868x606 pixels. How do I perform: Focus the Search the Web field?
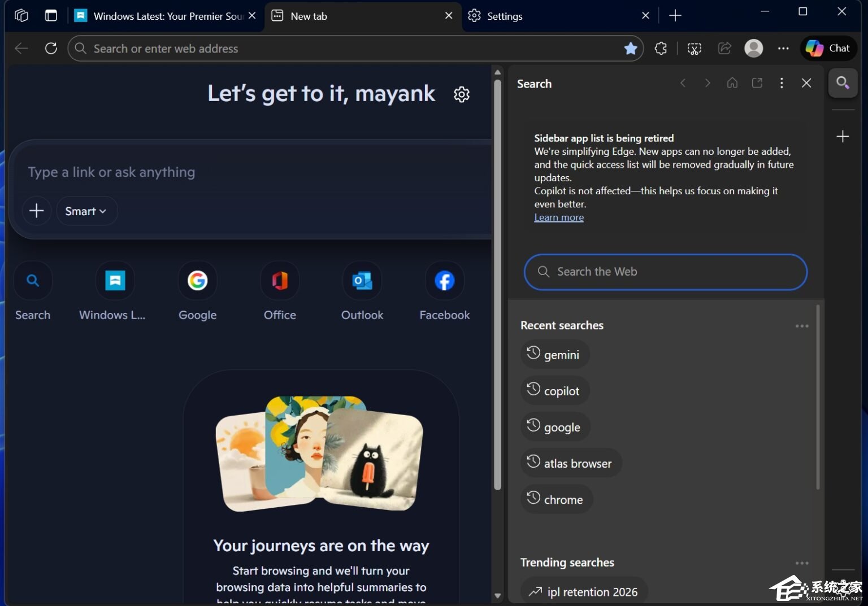pyautogui.click(x=666, y=272)
